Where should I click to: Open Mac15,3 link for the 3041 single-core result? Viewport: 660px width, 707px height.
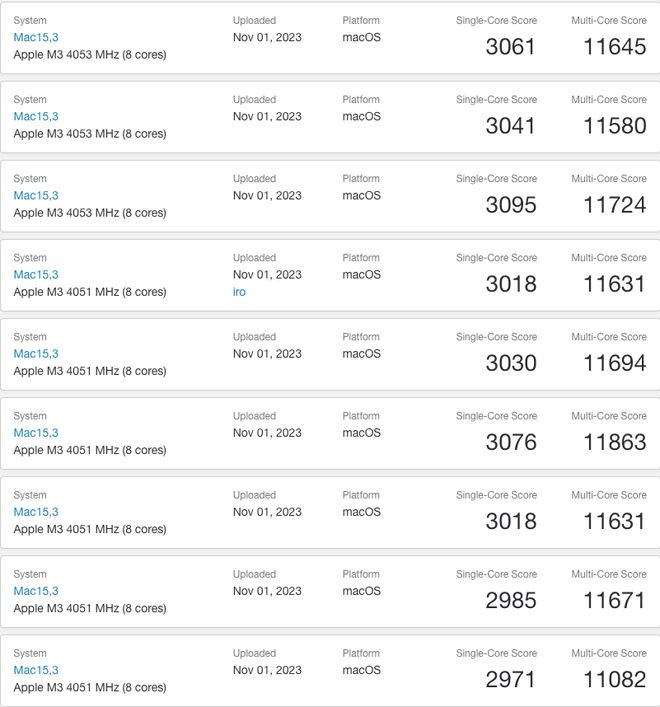pyautogui.click(x=36, y=116)
